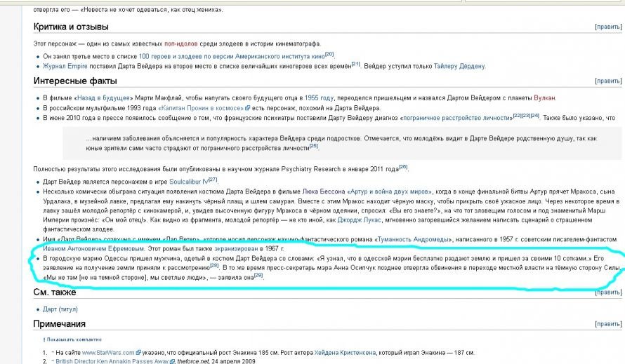Screen dimensions: 625x364
Task: Open «Артур и война двух миров» link
Action: click(388, 191)
